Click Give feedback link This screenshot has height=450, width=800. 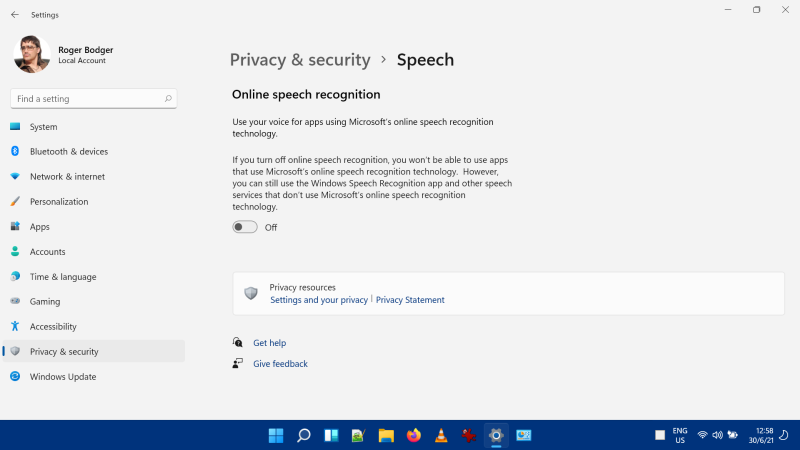[280, 364]
